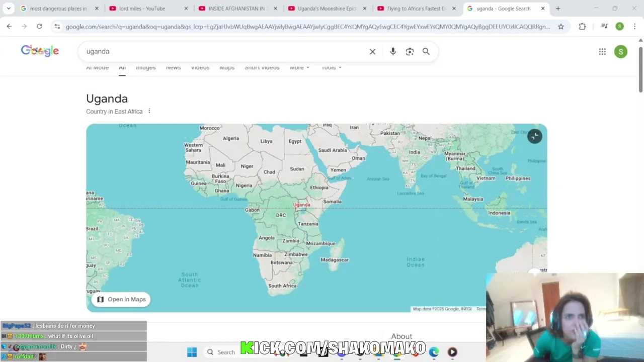Click the page vertical scrollbar
Image resolution: width=644 pixels, height=362 pixels.
[640, 69]
